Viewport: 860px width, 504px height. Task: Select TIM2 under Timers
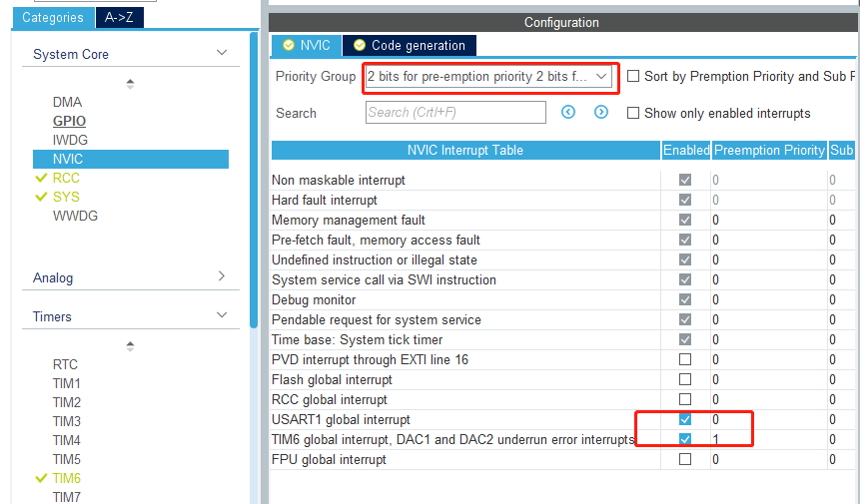click(x=66, y=402)
